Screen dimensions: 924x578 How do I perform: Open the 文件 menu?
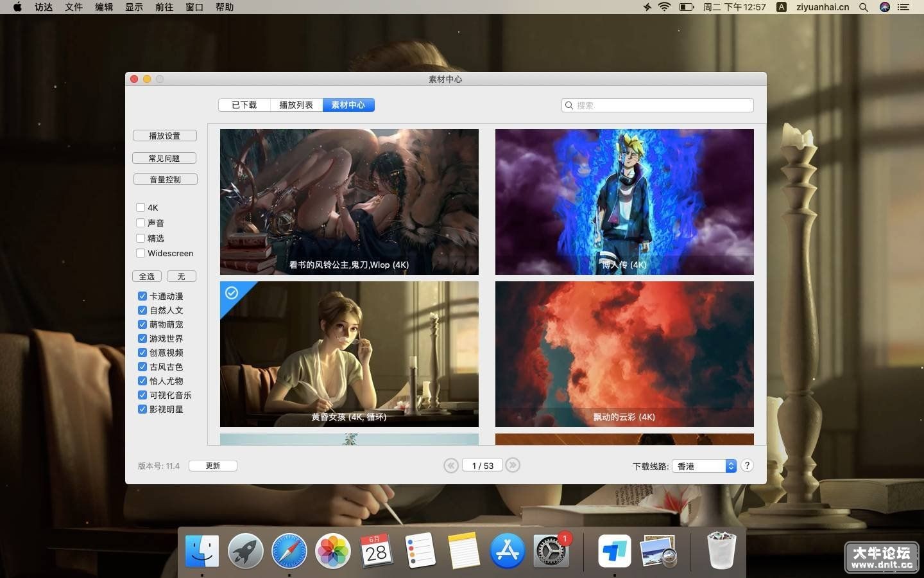(x=74, y=7)
